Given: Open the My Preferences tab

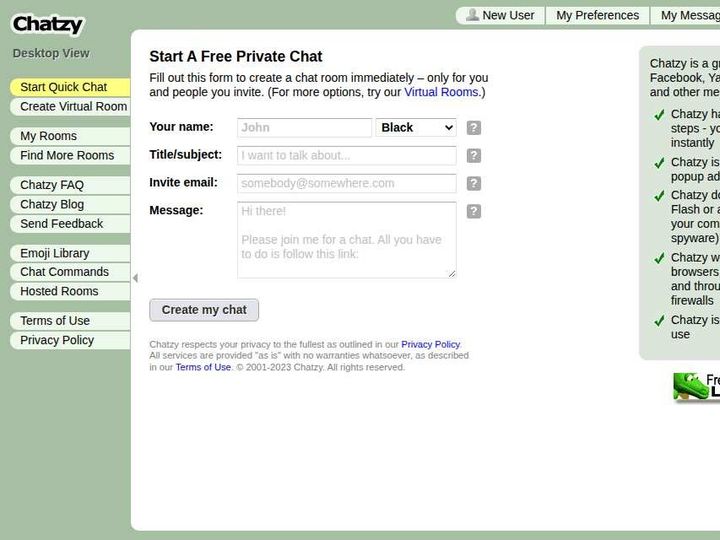Looking at the screenshot, I should [597, 16].
